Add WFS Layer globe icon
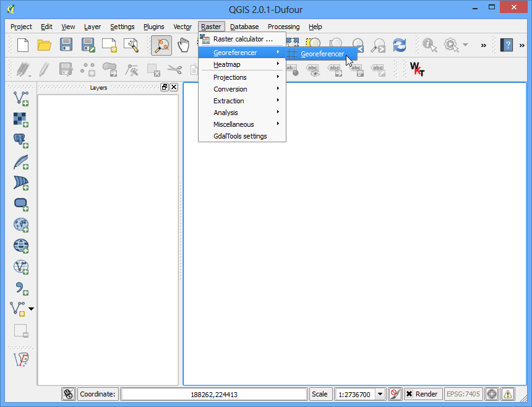532x407 pixels. tap(21, 267)
